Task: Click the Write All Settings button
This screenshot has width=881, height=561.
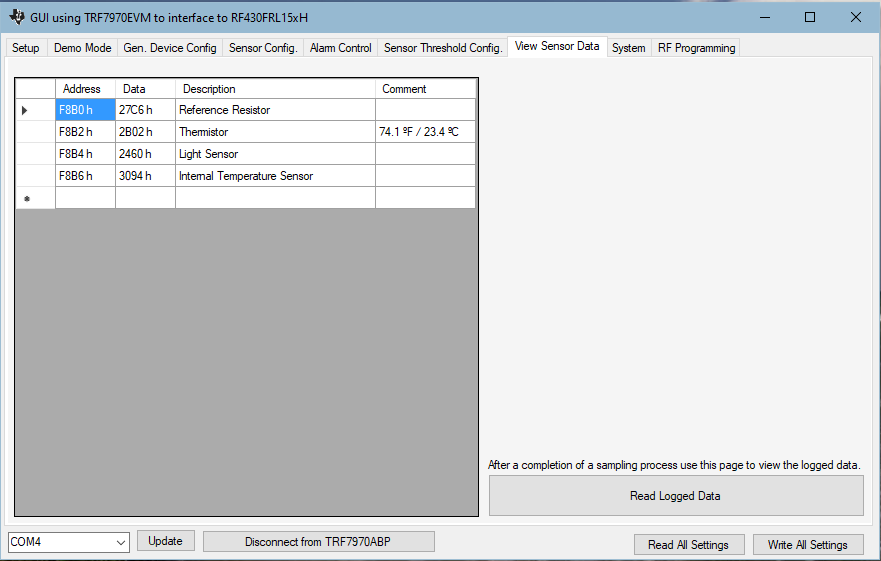Action: pyautogui.click(x=808, y=545)
